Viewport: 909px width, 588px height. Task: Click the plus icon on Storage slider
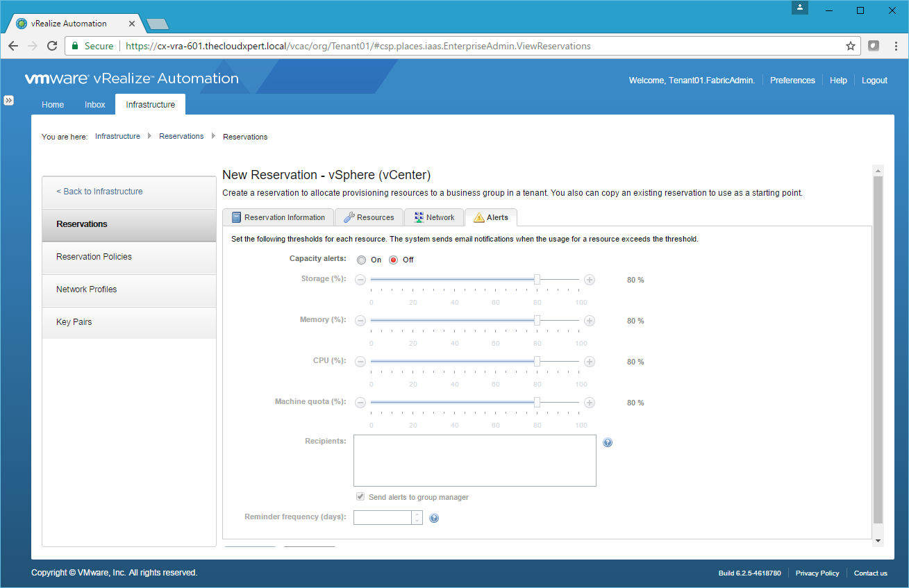tap(590, 280)
